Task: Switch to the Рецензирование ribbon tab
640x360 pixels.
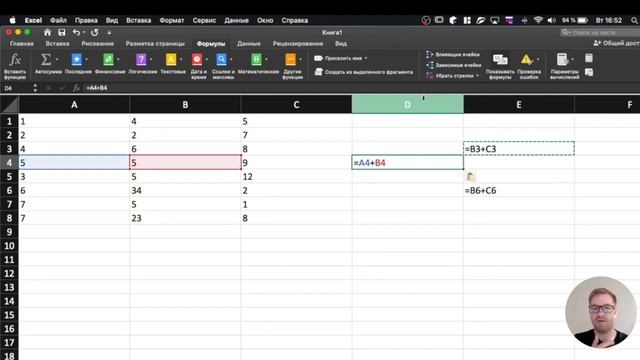Action: pos(298,44)
